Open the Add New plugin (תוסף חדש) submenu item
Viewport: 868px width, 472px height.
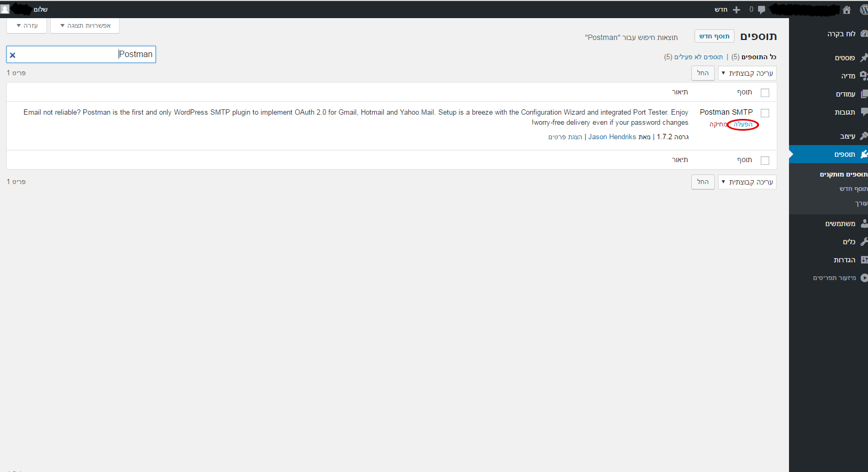(853, 189)
